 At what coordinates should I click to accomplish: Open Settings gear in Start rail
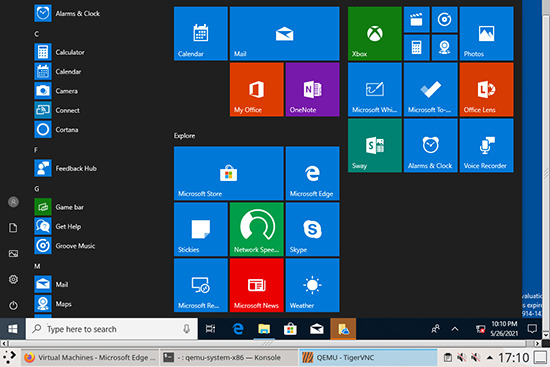(x=13, y=279)
